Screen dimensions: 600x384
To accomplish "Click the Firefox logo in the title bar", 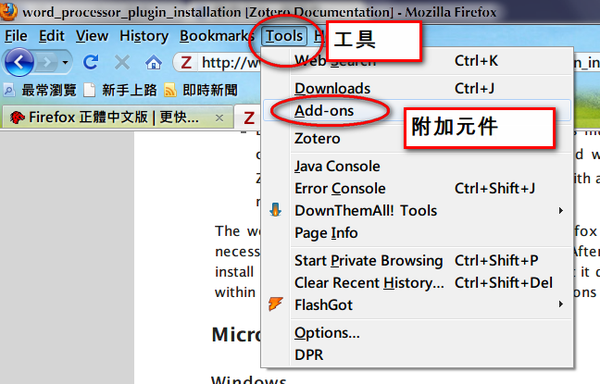I will pyautogui.click(x=8, y=11).
